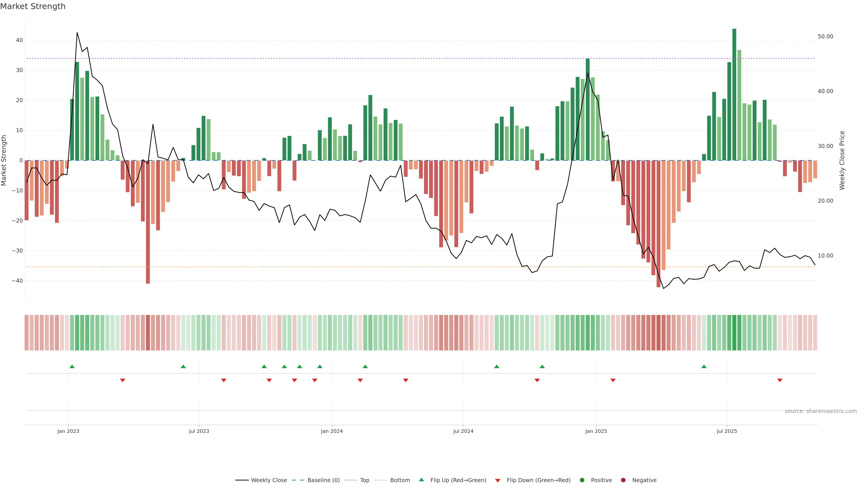Click Flip Down red triangle legend icon
868x488 pixels.
[x=498, y=481]
